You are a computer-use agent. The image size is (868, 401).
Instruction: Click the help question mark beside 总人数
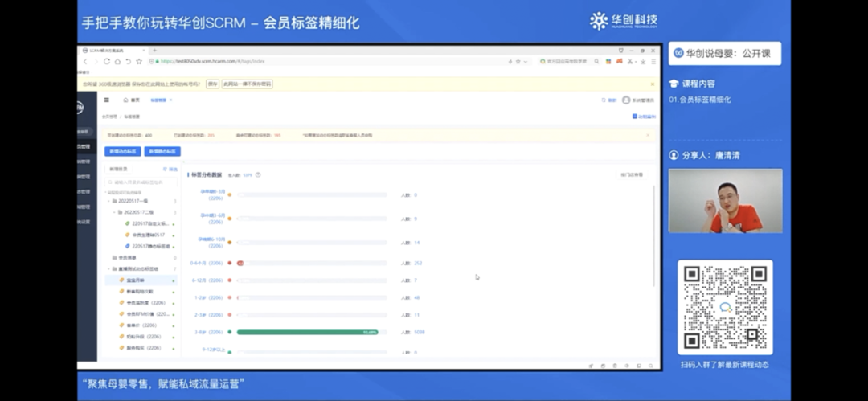click(258, 175)
